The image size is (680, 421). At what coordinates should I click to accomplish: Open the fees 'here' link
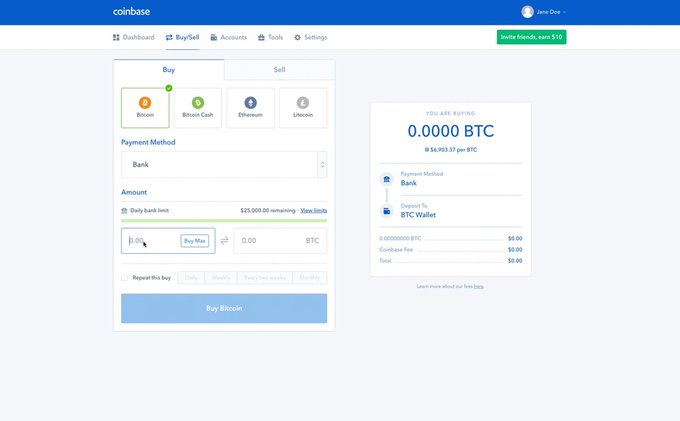(x=479, y=287)
